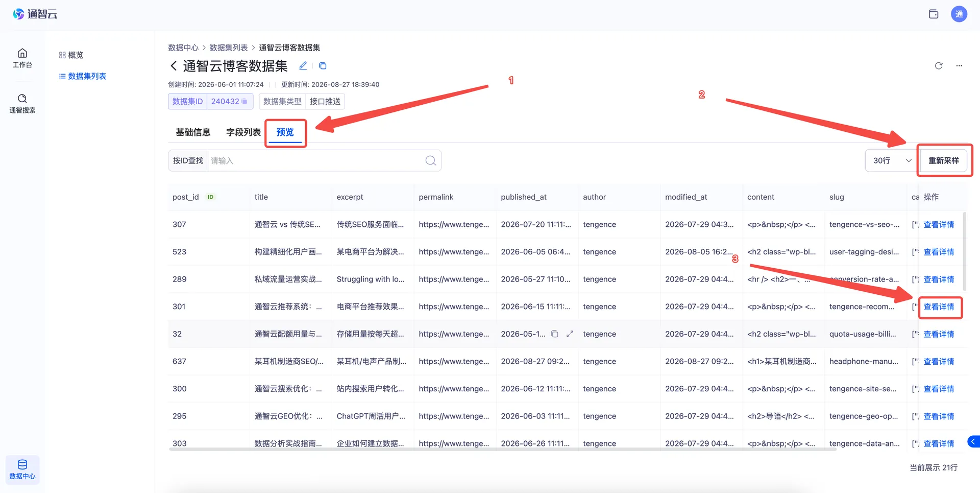Click the 重新采样 button
The height and width of the screenshot is (493, 980).
coord(944,160)
